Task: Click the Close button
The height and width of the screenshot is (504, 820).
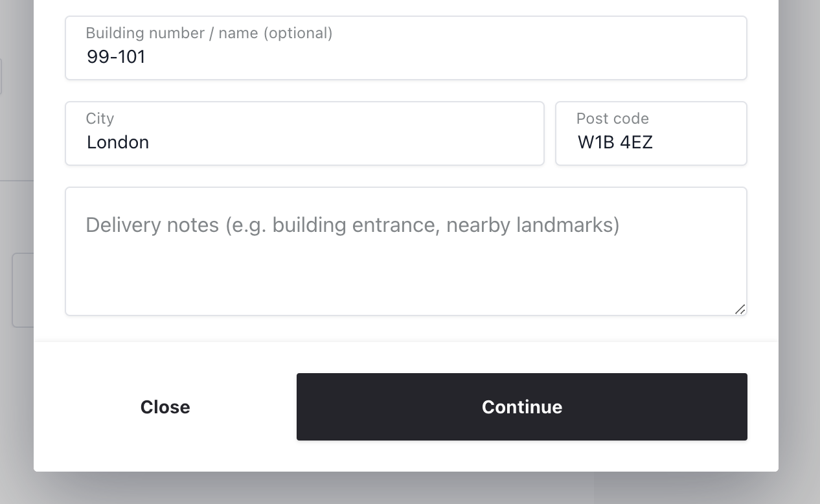Action: [165, 407]
